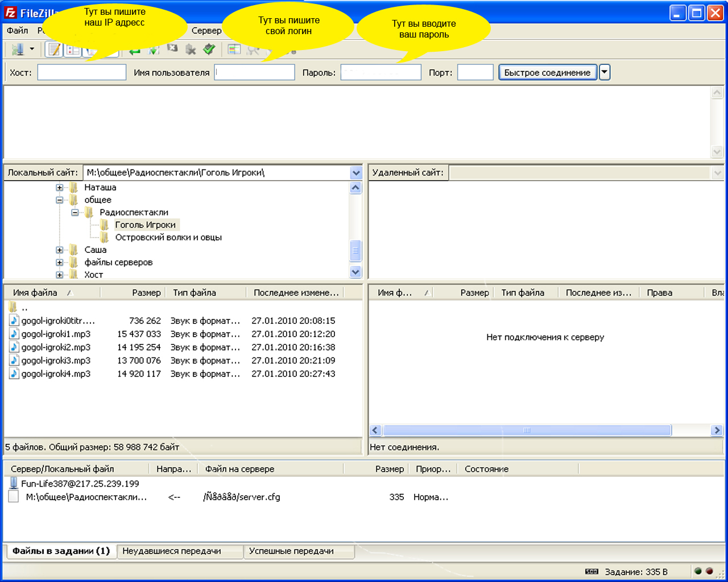Expand the Наташа folder node
The width and height of the screenshot is (728, 582).
(59, 188)
